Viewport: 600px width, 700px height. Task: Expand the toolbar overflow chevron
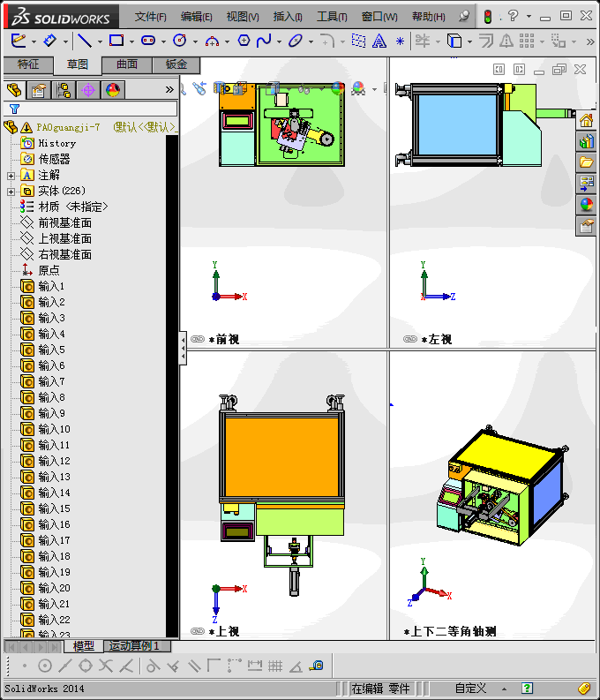pos(590,41)
